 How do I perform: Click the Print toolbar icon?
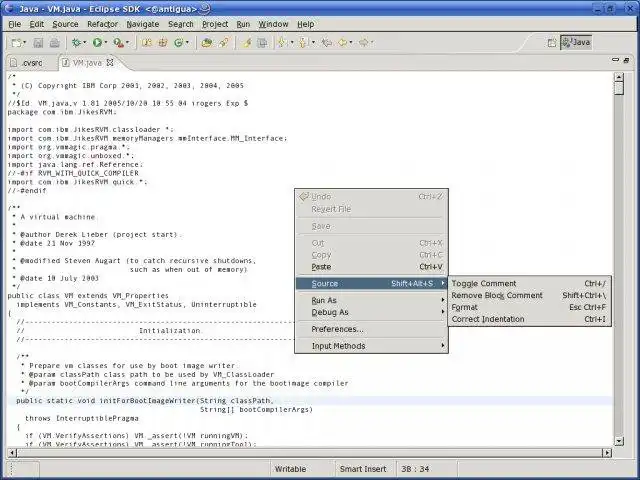[54, 42]
